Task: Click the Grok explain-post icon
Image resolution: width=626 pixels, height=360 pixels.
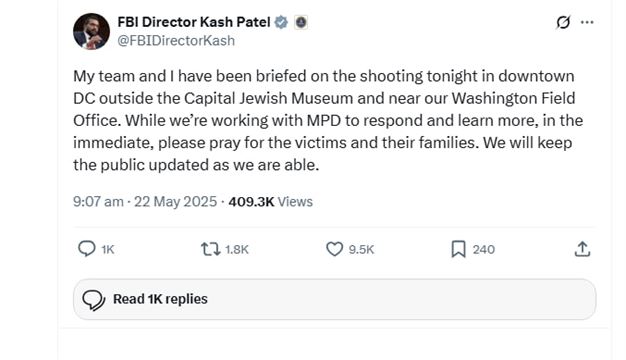Action: click(563, 22)
